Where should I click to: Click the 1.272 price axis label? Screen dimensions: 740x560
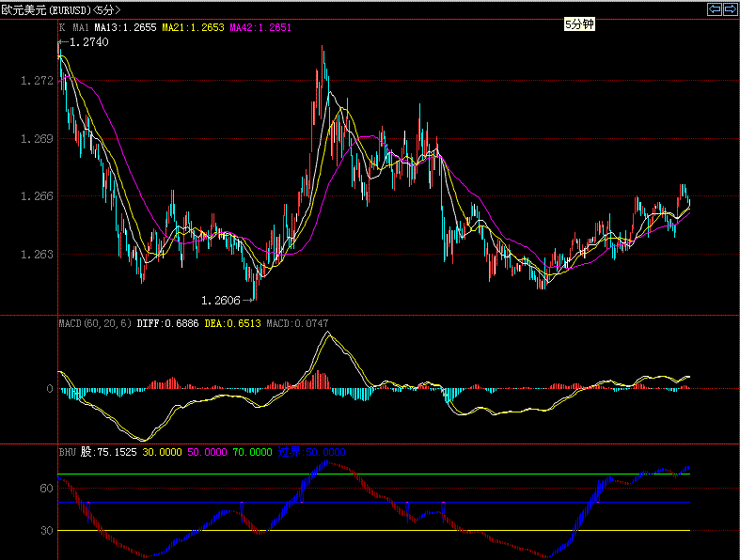click(x=36, y=82)
